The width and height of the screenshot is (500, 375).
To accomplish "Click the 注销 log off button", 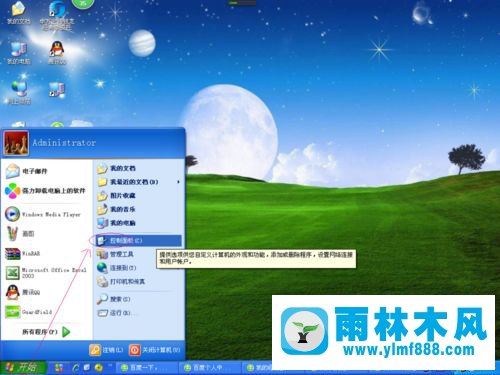I will 107,350.
